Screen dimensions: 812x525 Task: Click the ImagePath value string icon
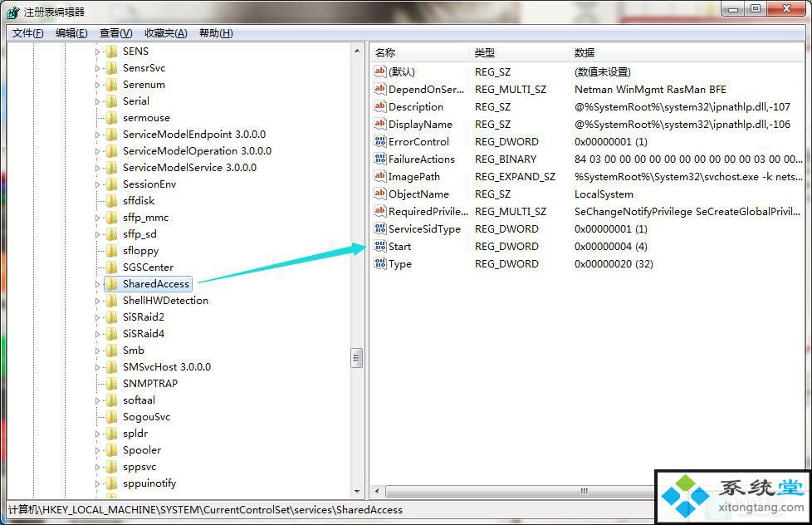380,176
